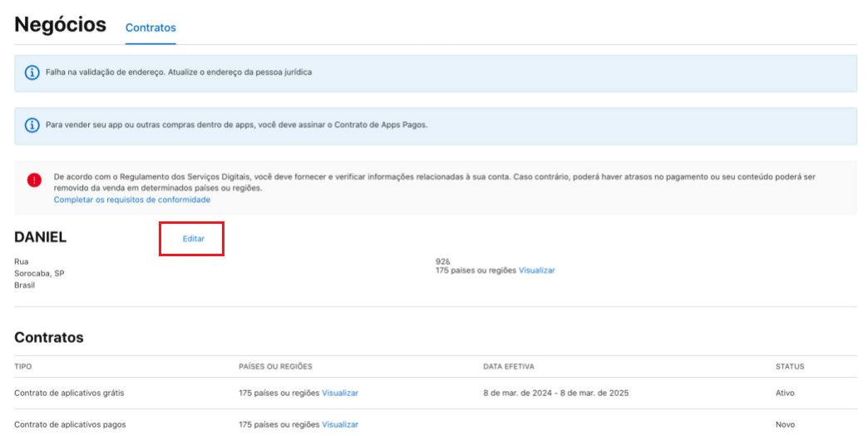Click info icon in address validation banner
The height and width of the screenshot is (436, 868).
pos(32,73)
